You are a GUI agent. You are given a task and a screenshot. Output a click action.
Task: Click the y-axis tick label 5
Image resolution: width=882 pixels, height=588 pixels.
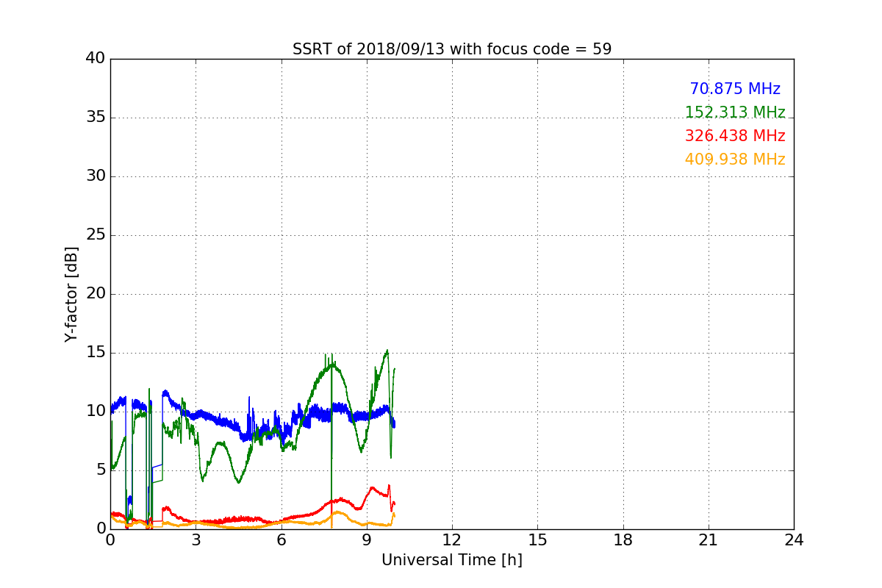point(100,470)
